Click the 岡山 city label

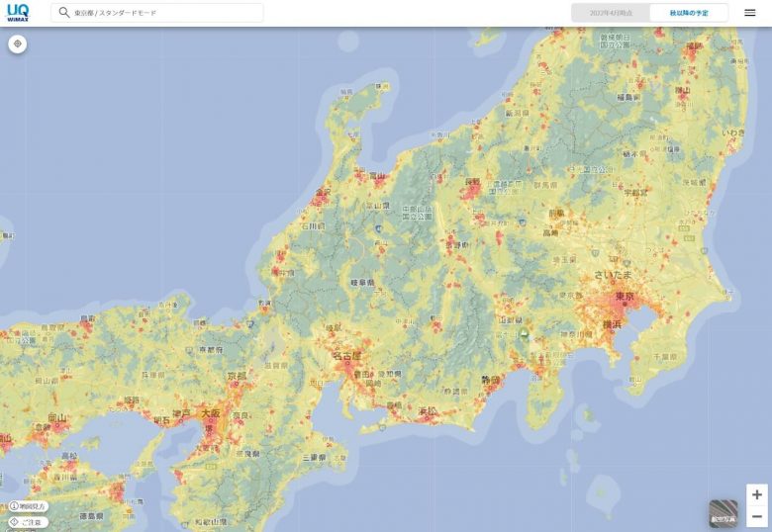point(57,418)
